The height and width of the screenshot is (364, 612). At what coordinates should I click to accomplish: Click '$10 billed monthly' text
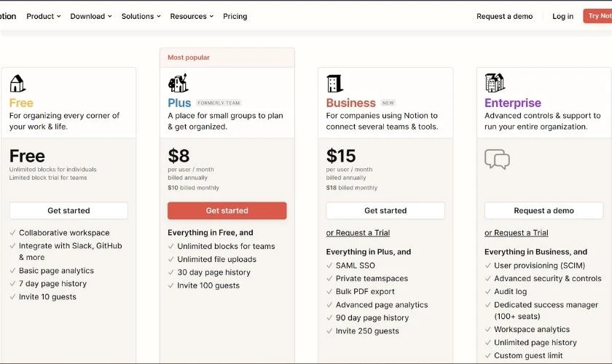pyautogui.click(x=193, y=188)
